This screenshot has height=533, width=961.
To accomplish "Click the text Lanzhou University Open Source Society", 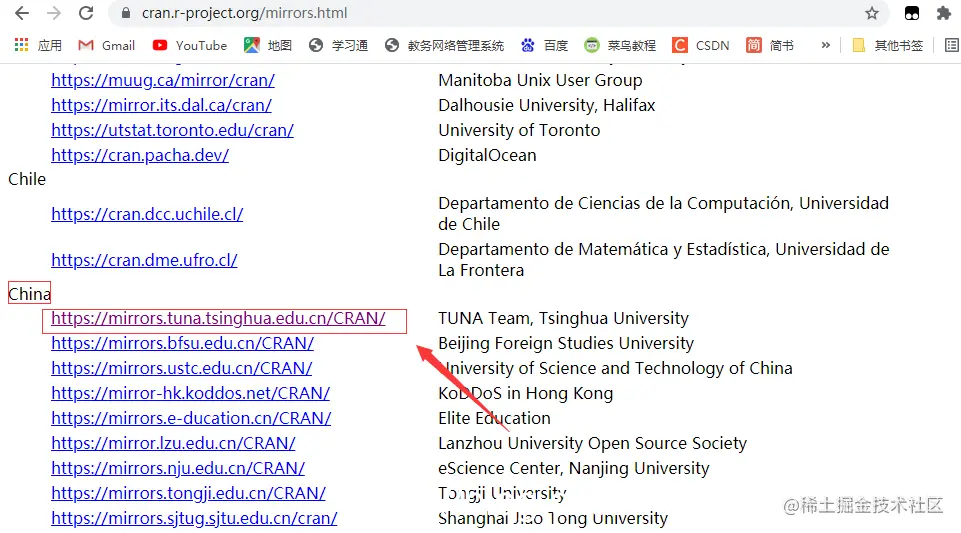I will point(593,444).
